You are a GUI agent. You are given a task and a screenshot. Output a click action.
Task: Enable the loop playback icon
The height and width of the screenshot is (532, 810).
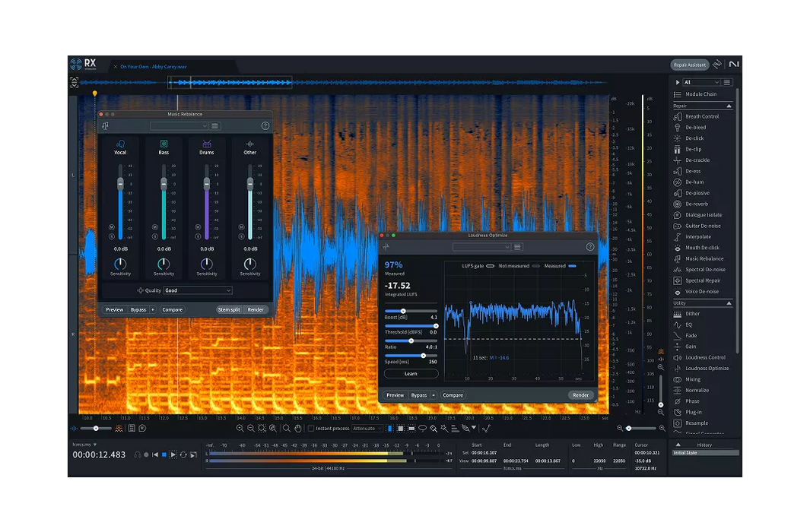[x=183, y=454]
